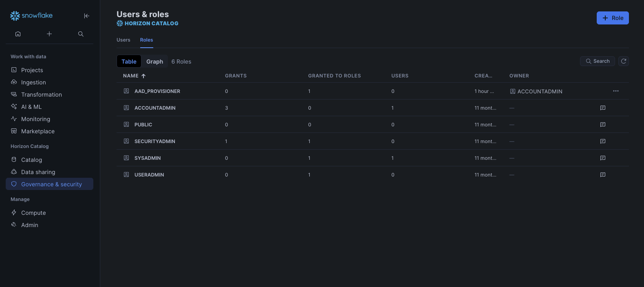Image resolution: width=644 pixels, height=287 pixels.
Task: View comment icon for ACCOUNTADMIN role
Action: click(x=602, y=108)
